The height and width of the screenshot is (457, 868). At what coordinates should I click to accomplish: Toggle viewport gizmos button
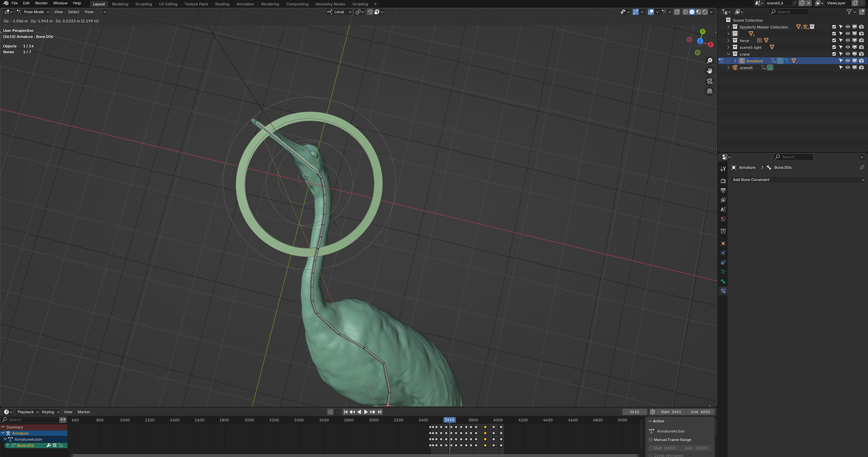pyautogui.click(x=636, y=12)
